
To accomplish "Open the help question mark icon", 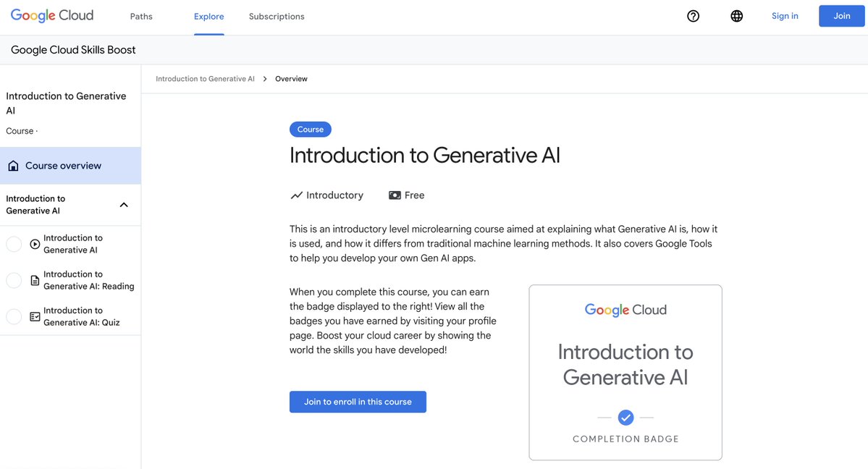I will [x=693, y=16].
